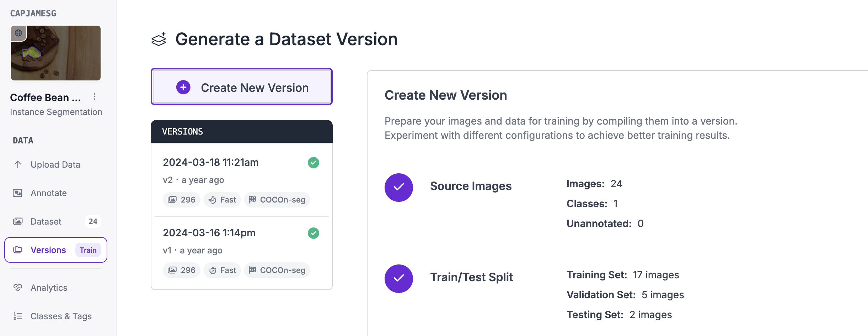
Task: Select version 2024-03-16 1:14pm
Action: pos(209,233)
